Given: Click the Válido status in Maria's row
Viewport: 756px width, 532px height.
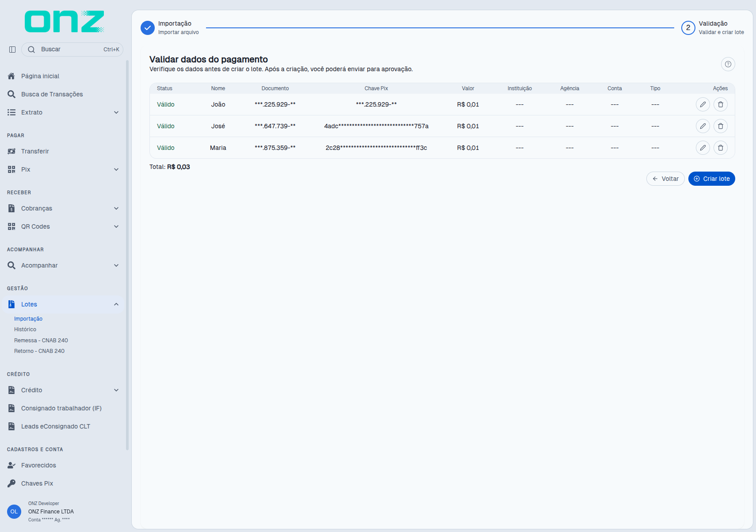Looking at the screenshot, I should [166, 148].
